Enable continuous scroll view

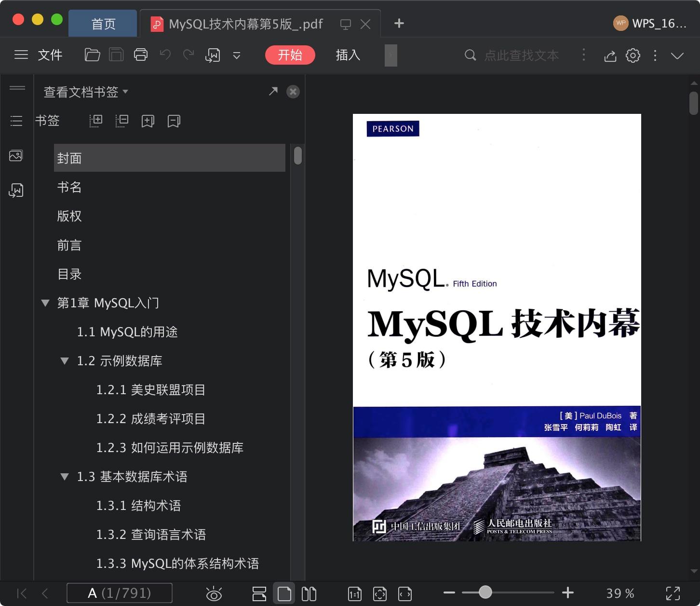(x=259, y=593)
